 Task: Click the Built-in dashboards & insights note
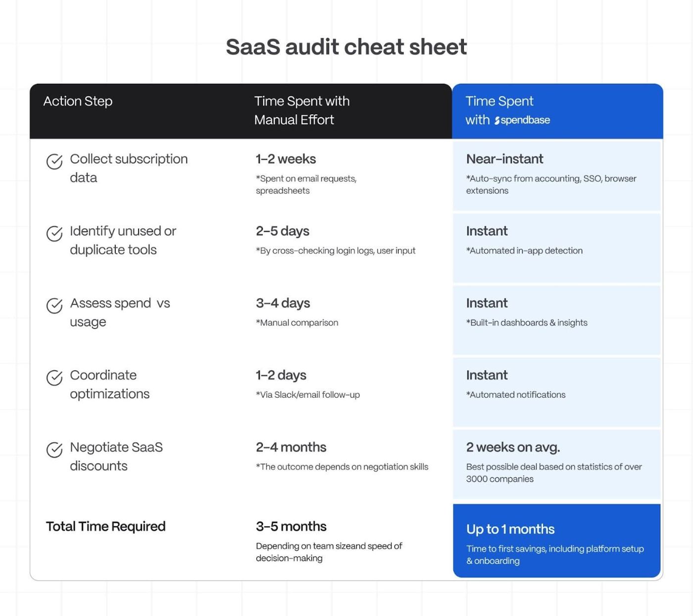point(527,323)
